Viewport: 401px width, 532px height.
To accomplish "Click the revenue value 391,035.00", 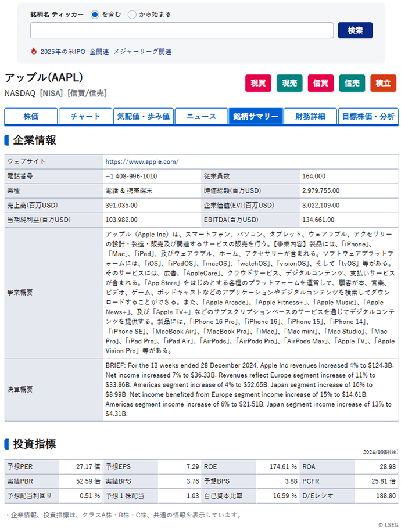I will tap(121, 206).
